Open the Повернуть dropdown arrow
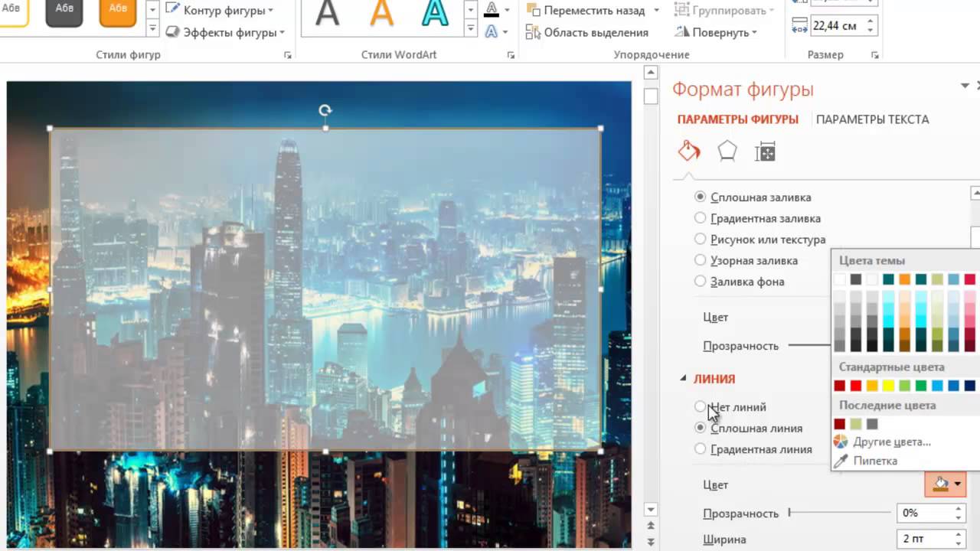This screenshot has height=551, width=980. point(754,32)
